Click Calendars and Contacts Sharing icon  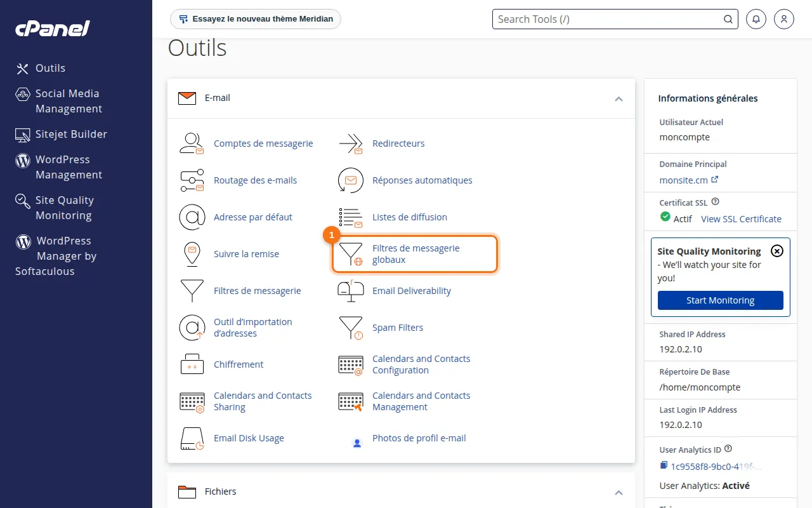192,401
